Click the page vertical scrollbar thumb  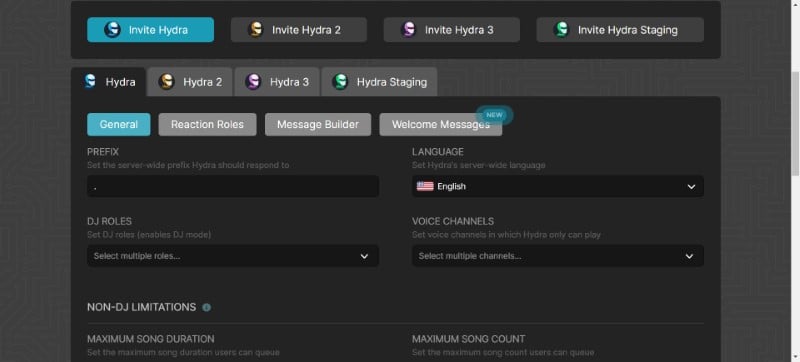click(795, 124)
